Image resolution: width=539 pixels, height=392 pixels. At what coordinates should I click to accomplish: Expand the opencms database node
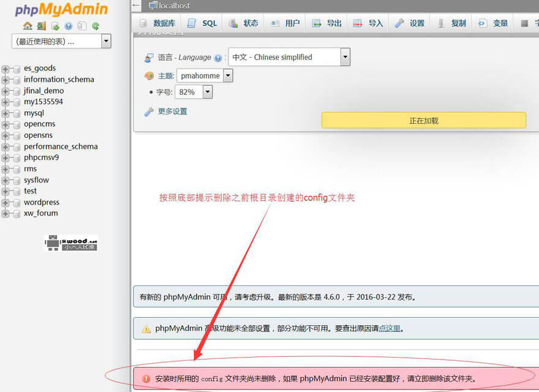tap(5, 124)
